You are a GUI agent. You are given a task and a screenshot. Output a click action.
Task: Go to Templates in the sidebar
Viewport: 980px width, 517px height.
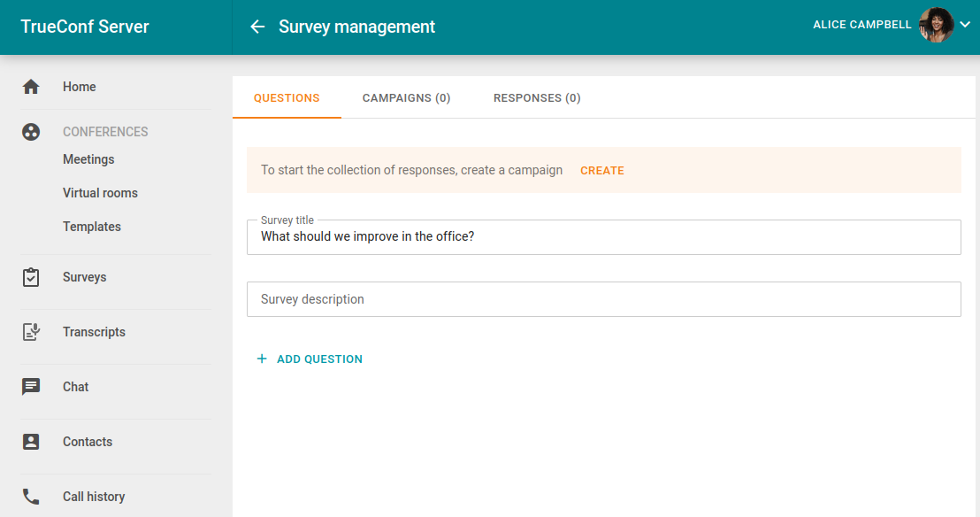pyautogui.click(x=92, y=227)
